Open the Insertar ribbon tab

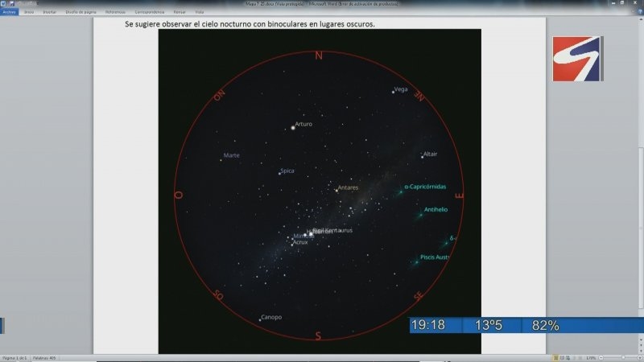(x=50, y=12)
